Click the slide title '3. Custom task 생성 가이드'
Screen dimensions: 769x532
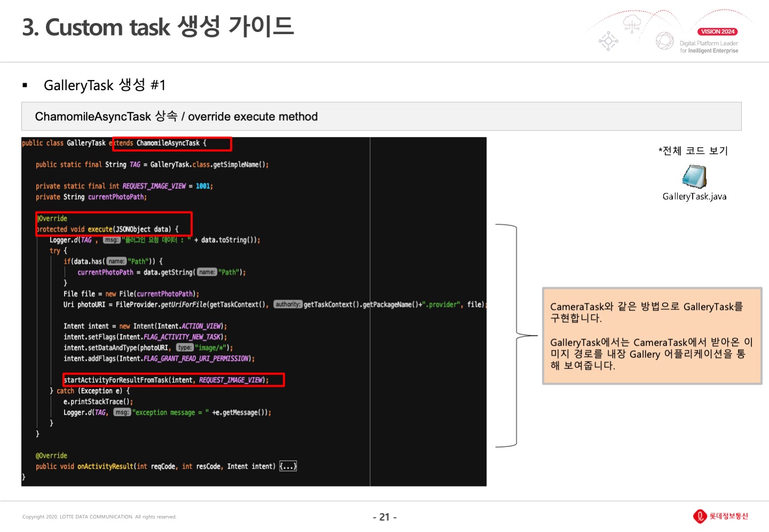158,27
